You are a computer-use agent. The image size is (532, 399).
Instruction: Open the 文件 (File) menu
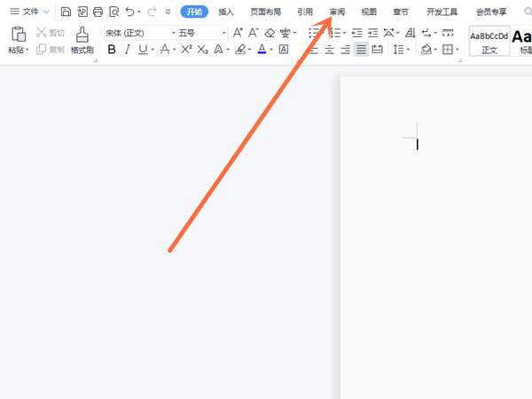click(29, 12)
